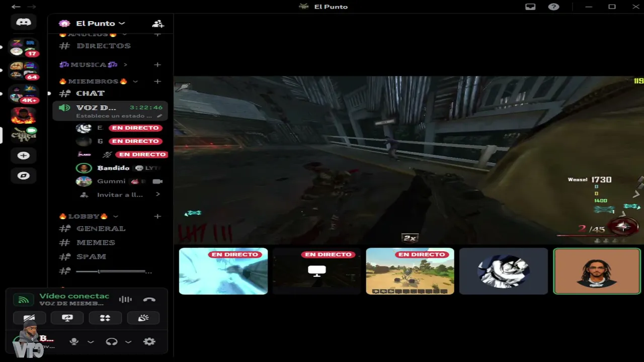Image resolution: width=644 pixels, height=362 pixels.
Task: Go back with the left arrow
Action: point(16,7)
